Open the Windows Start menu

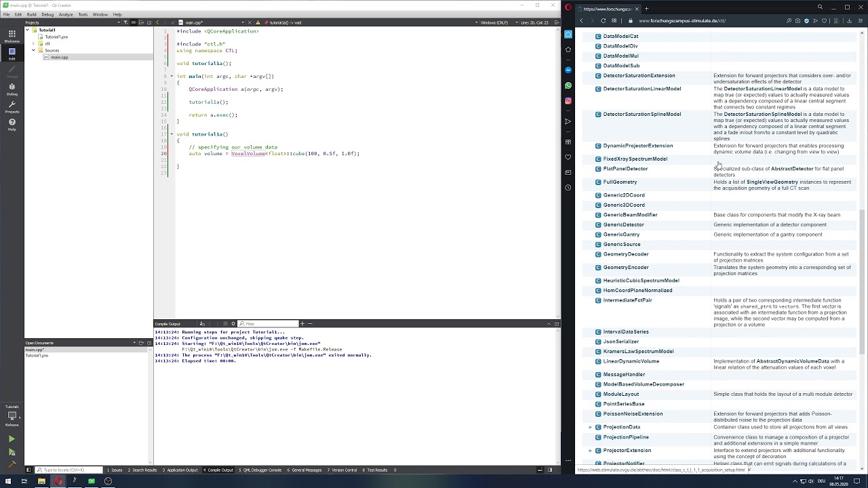pos(7,481)
